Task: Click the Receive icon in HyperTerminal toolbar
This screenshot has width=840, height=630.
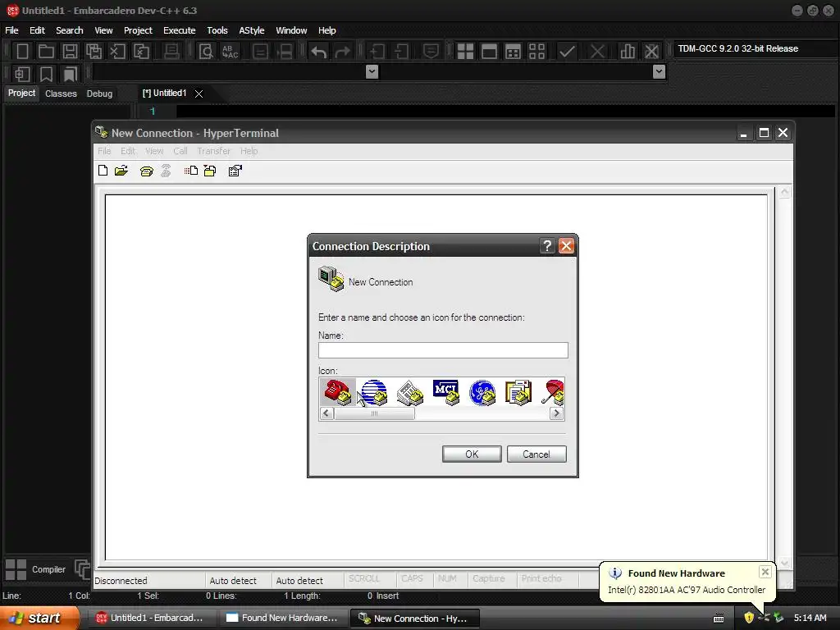Action: pos(209,171)
